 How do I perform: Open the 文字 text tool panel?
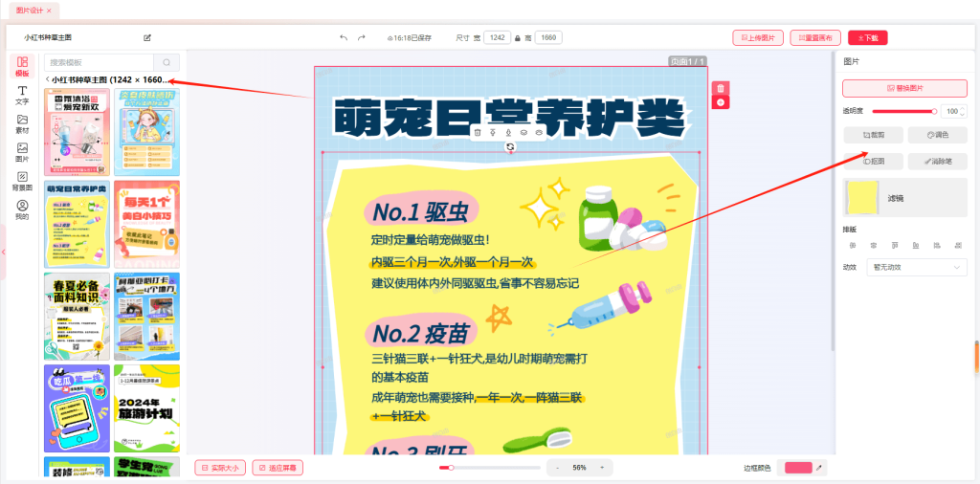pos(22,95)
